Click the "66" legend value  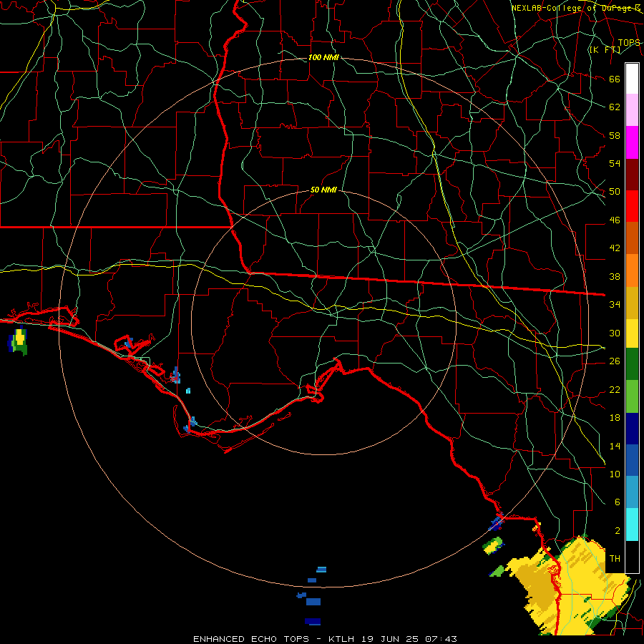click(615, 79)
